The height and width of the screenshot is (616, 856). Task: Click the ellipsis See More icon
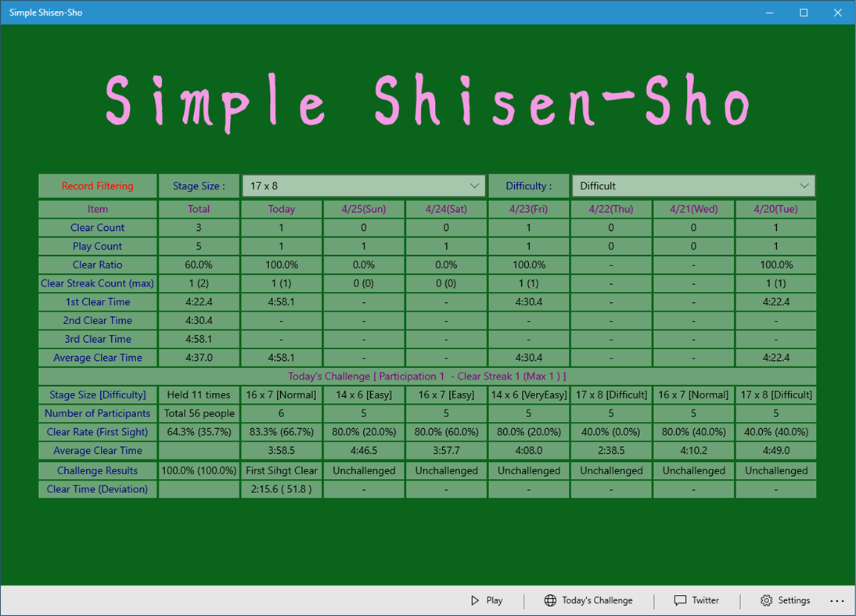click(x=837, y=600)
